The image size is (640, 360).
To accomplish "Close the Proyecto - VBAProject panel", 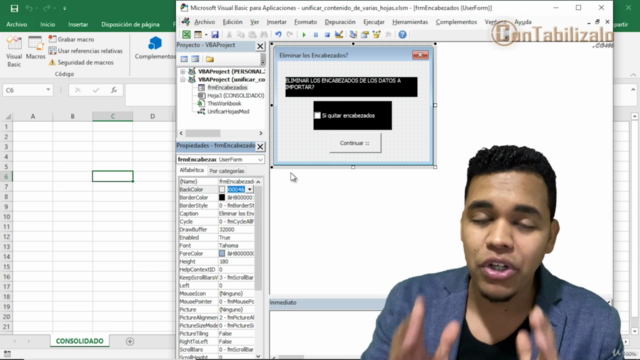I will click(x=260, y=46).
